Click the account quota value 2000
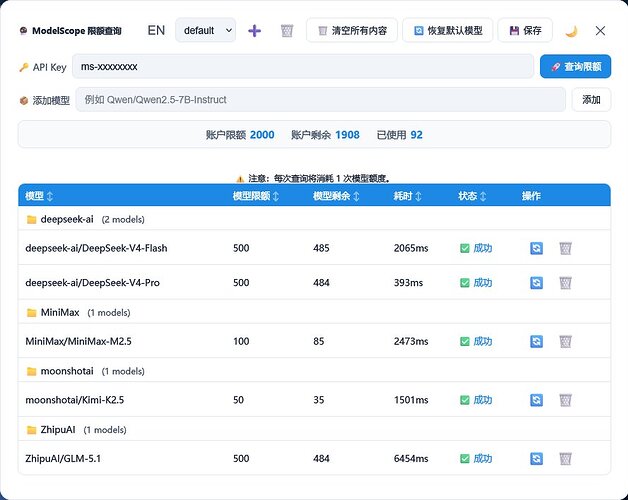628x500 pixels. pyautogui.click(x=262, y=135)
